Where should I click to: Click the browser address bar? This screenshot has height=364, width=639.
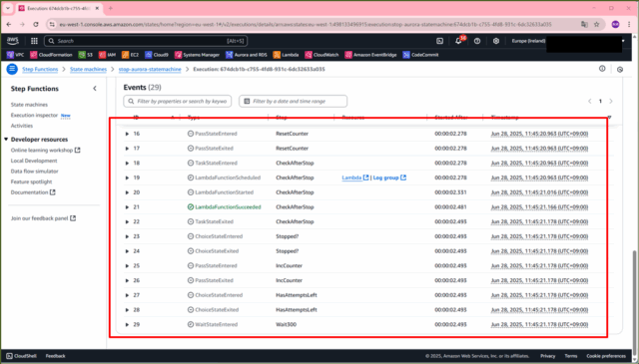305,24
